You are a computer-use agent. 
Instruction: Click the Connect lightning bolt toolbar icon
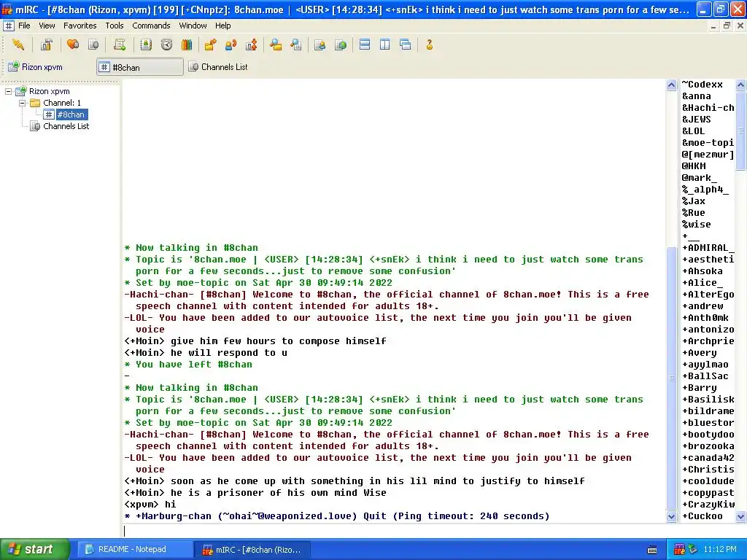point(18,44)
